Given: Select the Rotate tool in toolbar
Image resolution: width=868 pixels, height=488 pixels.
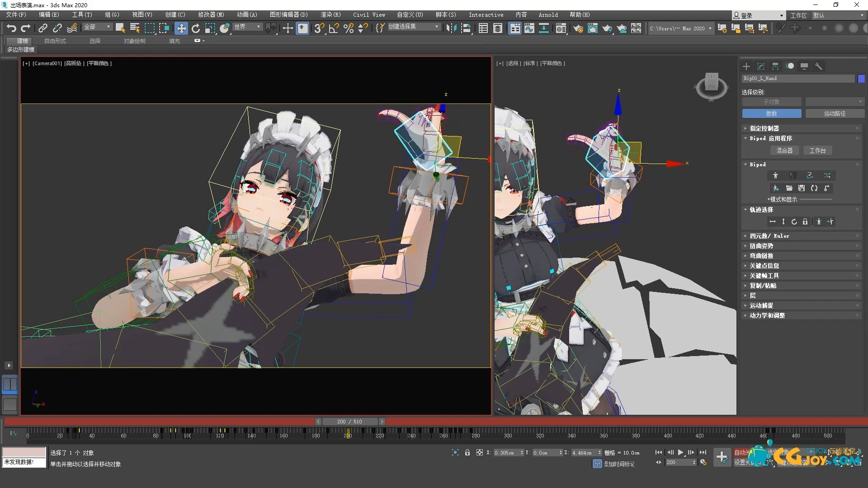Looking at the screenshot, I should click(x=195, y=28).
